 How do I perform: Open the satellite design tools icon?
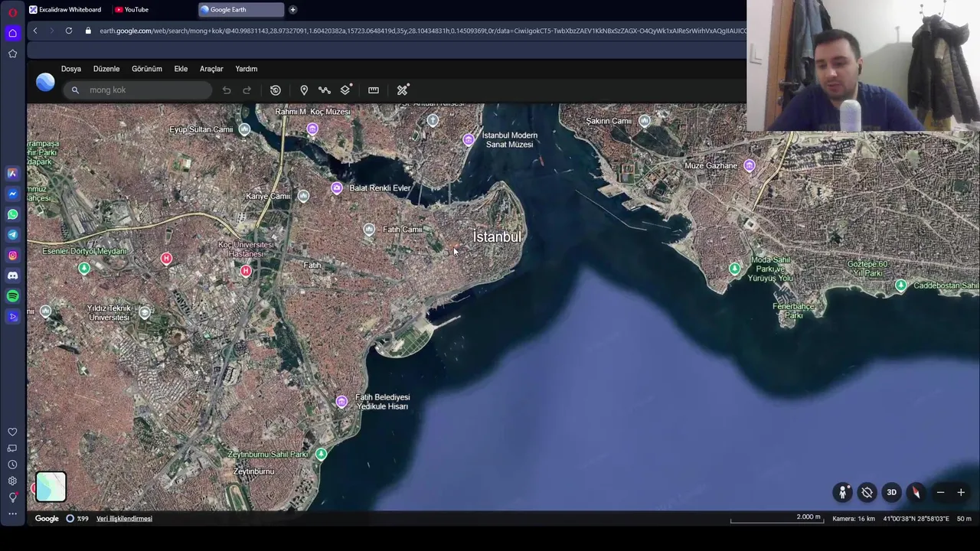403,90
